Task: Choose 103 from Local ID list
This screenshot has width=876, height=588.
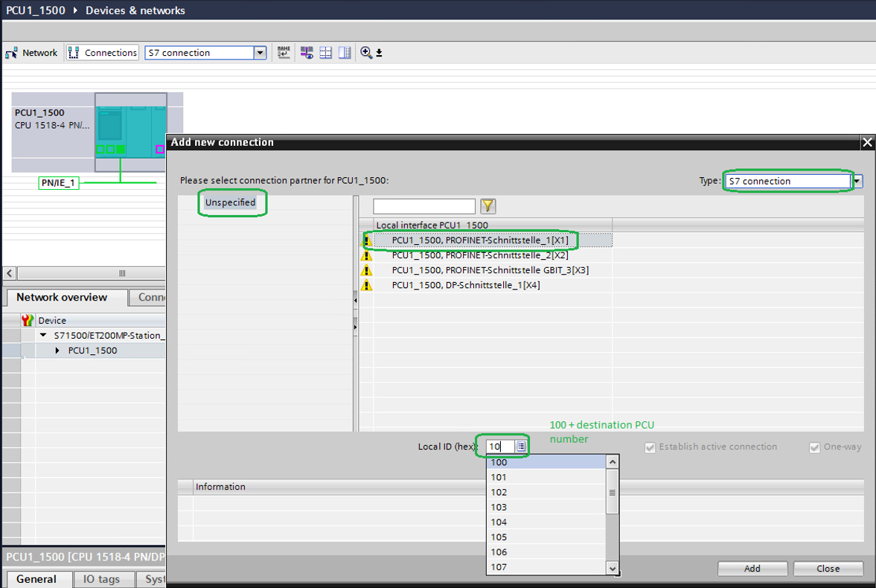Action: [x=546, y=507]
